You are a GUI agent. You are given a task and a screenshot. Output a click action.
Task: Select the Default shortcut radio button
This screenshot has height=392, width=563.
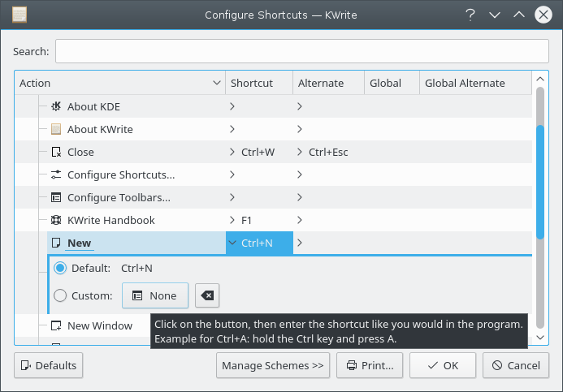tap(60, 268)
